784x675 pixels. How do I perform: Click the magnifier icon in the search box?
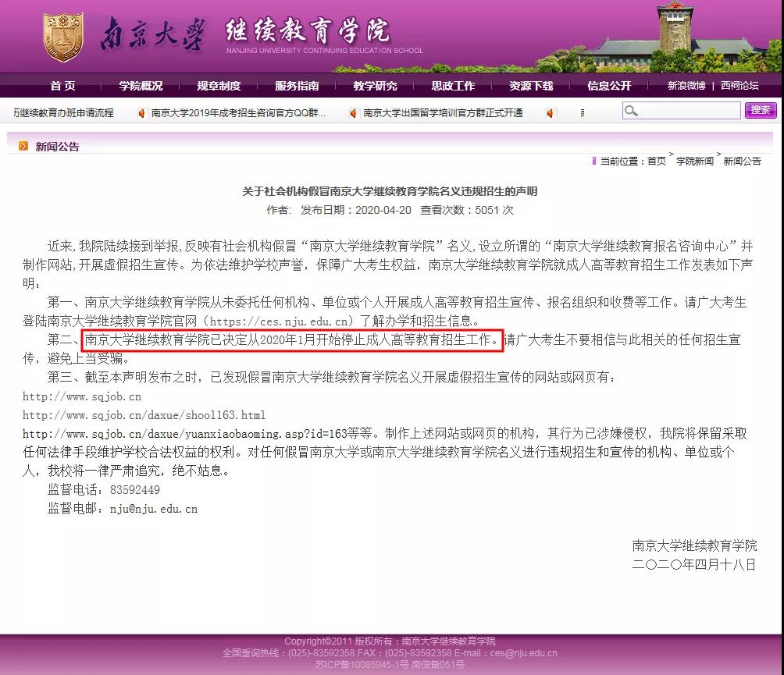pyautogui.click(x=631, y=110)
